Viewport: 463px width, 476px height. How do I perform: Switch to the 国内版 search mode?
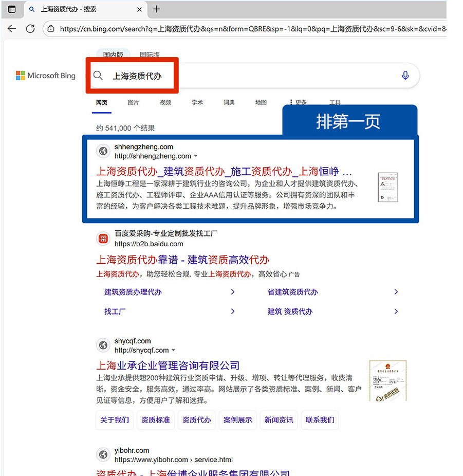point(113,54)
